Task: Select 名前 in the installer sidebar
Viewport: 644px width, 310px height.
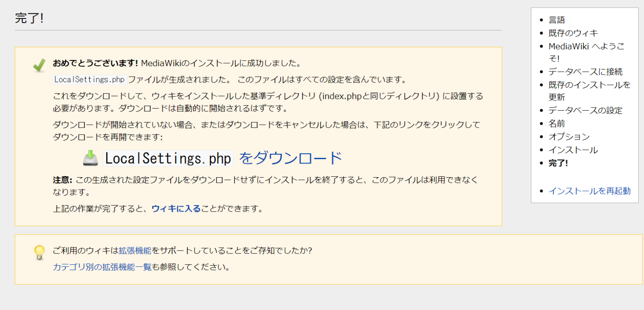Action: (557, 123)
